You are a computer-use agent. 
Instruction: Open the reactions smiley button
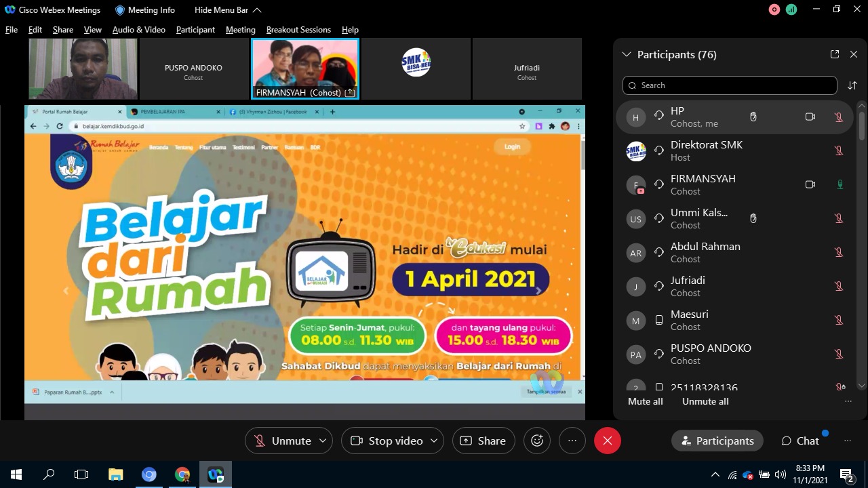[x=537, y=441]
